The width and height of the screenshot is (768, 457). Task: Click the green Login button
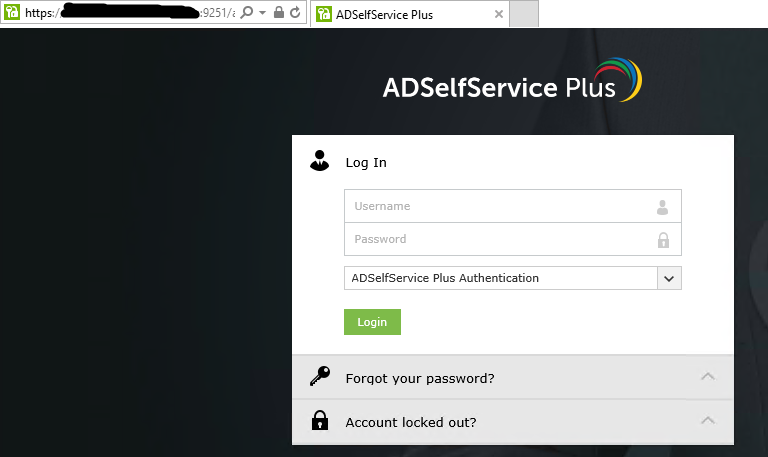pyautogui.click(x=372, y=322)
